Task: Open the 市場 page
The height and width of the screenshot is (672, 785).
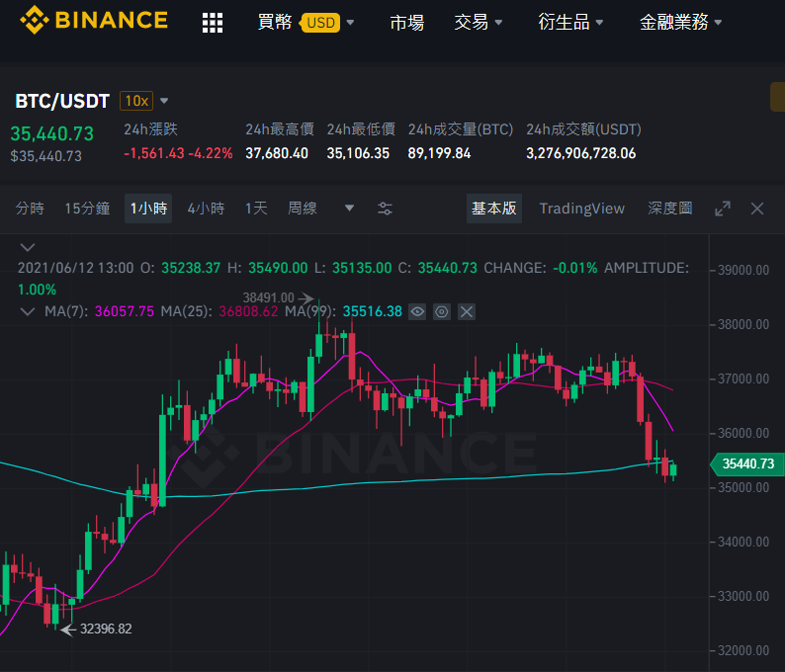Action: tap(407, 22)
